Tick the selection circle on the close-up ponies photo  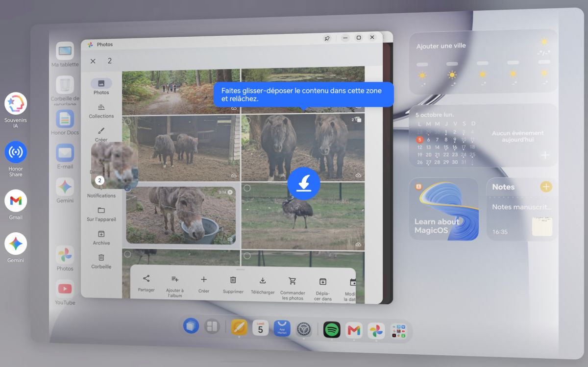[x=247, y=121]
